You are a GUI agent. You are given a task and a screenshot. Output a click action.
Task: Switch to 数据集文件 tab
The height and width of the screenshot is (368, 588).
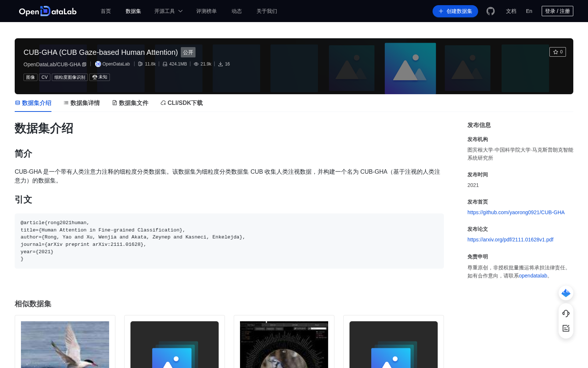[x=130, y=103]
